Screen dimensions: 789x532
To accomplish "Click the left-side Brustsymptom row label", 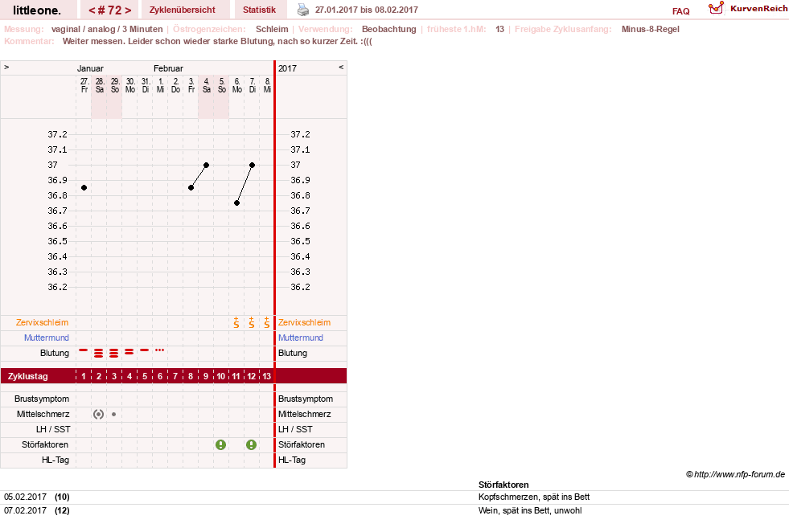I will click(x=42, y=399).
